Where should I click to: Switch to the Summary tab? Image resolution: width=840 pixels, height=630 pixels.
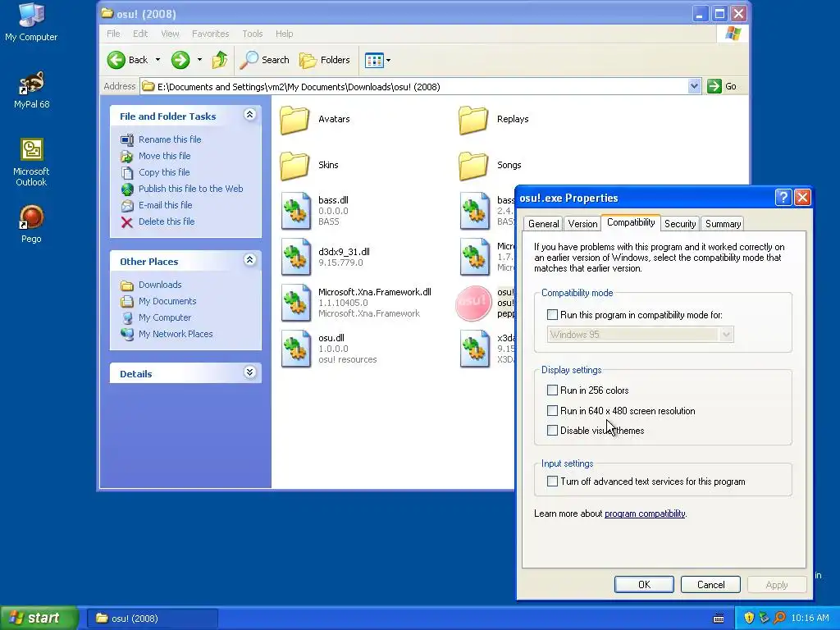point(723,224)
